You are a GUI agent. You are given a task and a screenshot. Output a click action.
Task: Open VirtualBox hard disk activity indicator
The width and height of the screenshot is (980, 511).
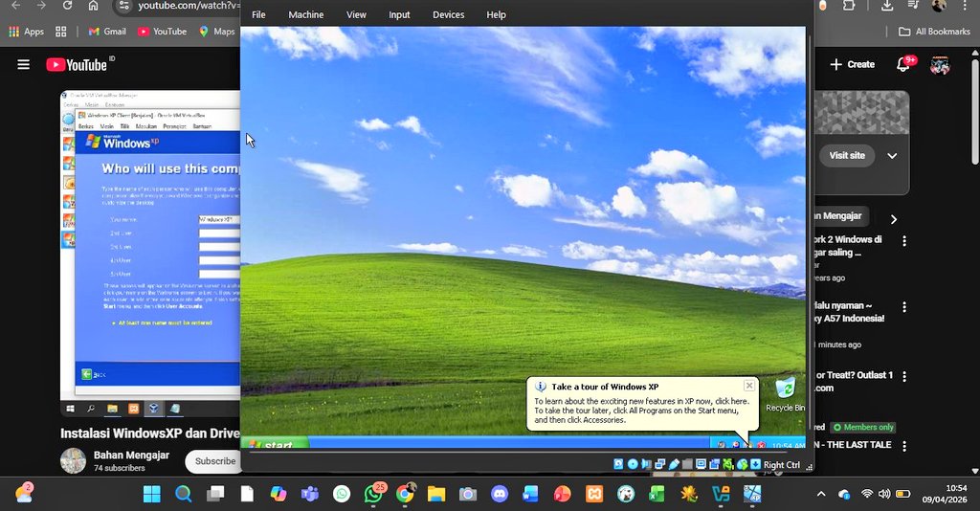point(618,464)
